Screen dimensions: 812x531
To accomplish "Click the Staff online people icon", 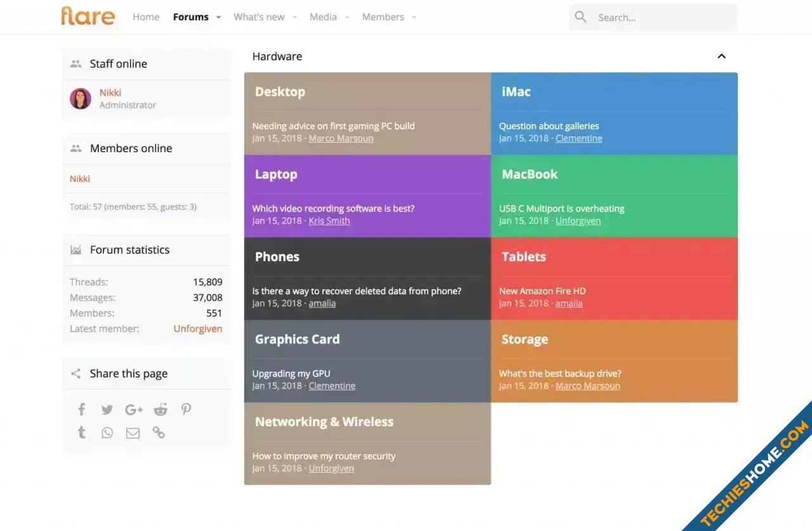I will pyautogui.click(x=76, y=63).
